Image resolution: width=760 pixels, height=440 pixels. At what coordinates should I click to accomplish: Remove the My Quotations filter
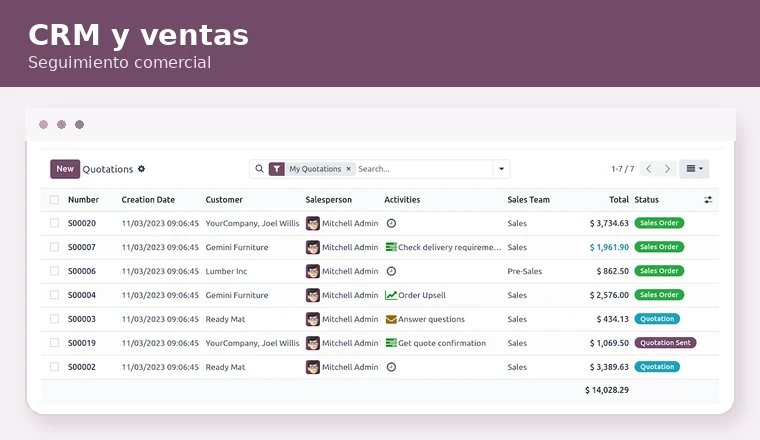tap(348, 169)
